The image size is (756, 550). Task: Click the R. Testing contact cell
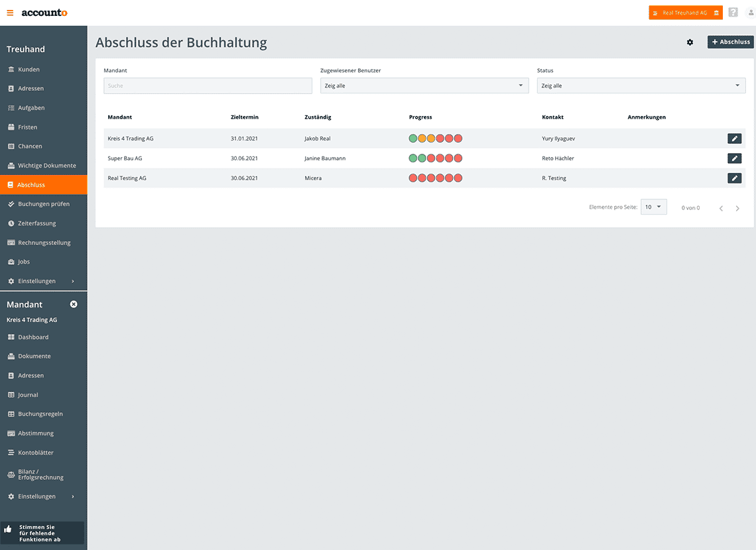coord(554,178)
